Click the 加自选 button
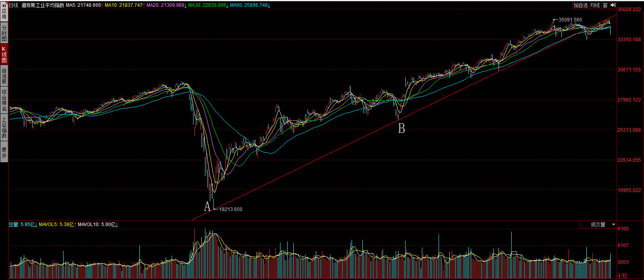644x280 pixels. (580, 5)
